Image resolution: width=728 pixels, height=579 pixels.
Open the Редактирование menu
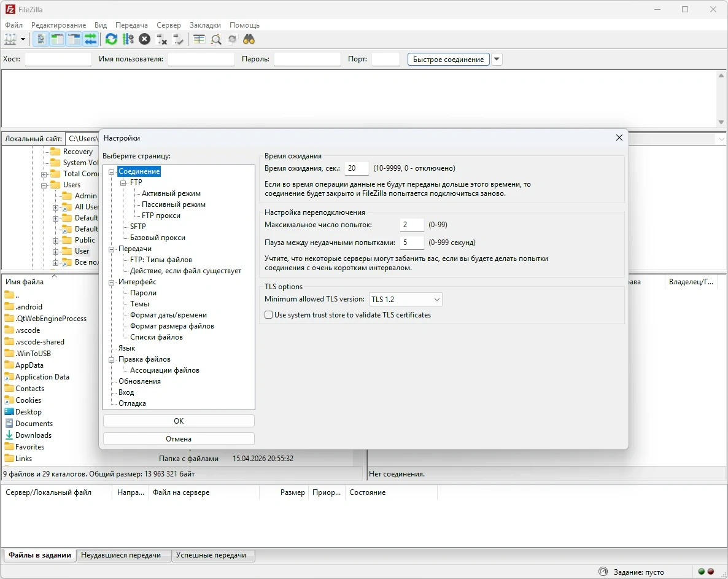(x=58, y=25)
